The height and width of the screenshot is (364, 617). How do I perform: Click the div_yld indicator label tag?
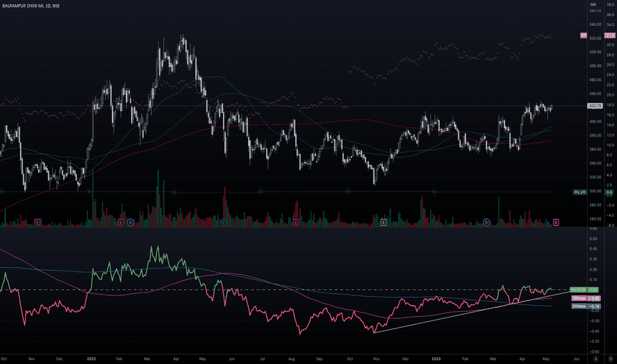click(x=580, y=192)
